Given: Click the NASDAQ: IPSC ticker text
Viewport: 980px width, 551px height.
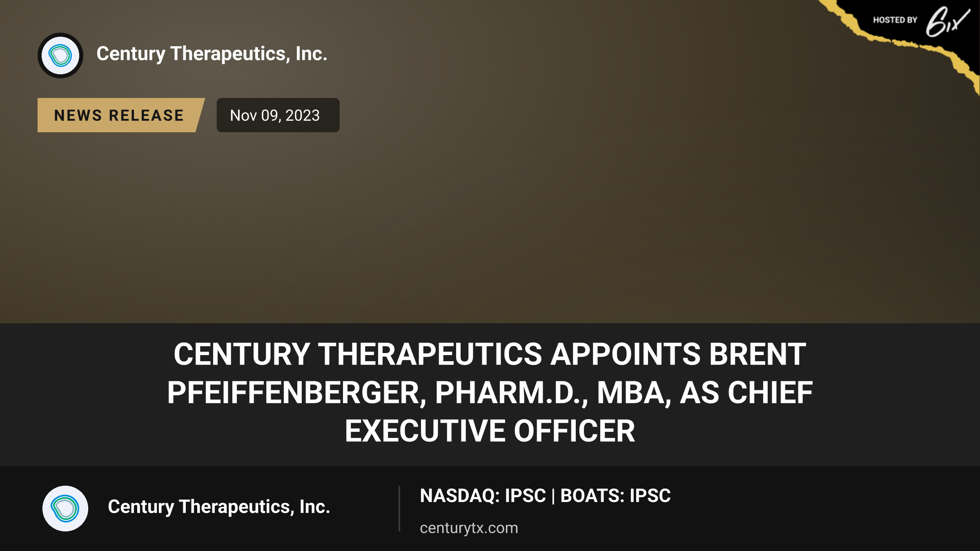Looking at the screenshot, I should click(x=483, y=496).
